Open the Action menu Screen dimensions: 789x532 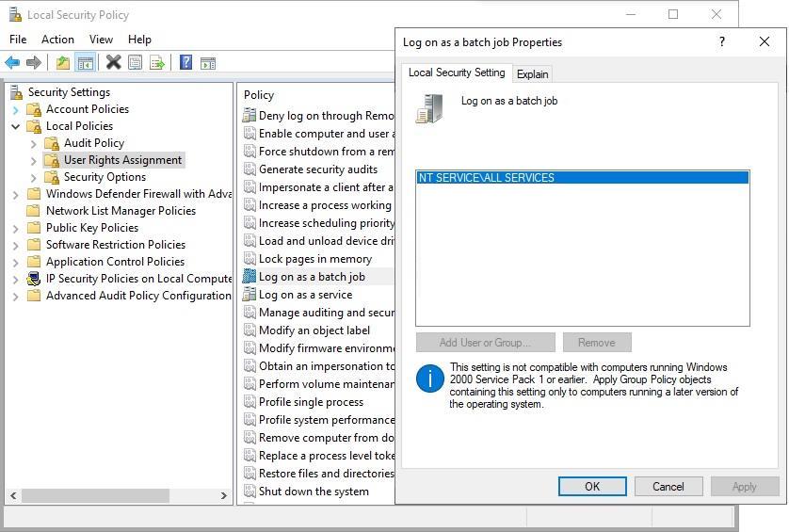(57, 40)
